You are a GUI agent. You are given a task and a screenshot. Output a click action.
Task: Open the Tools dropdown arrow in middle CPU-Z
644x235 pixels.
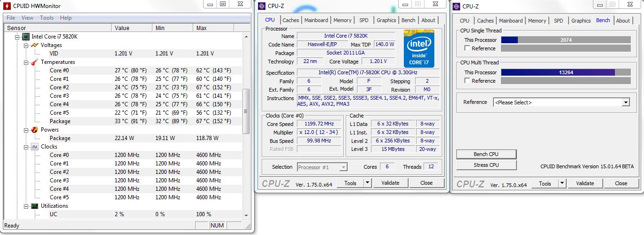pyautogui.click(x=367, y=183)
